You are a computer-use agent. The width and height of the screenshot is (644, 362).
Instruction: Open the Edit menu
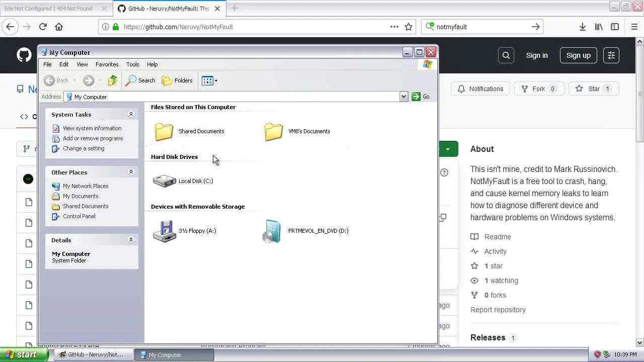click(x=64, y=64)
